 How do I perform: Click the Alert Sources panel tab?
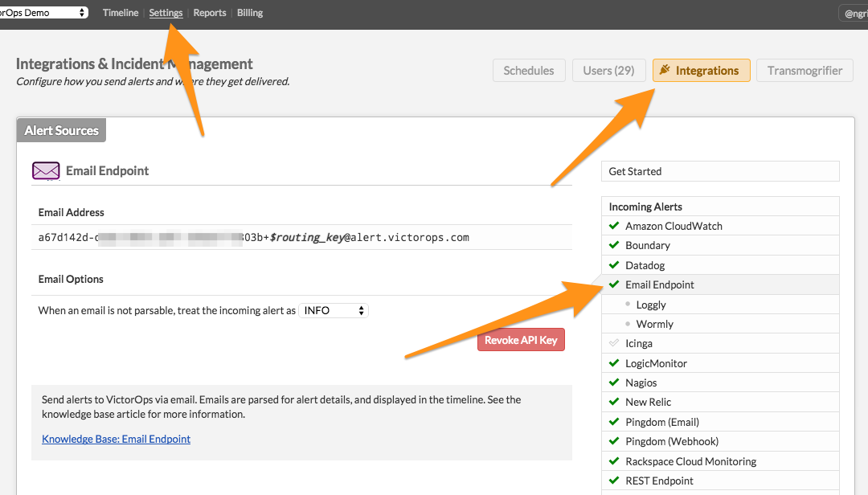coord(61,130)
